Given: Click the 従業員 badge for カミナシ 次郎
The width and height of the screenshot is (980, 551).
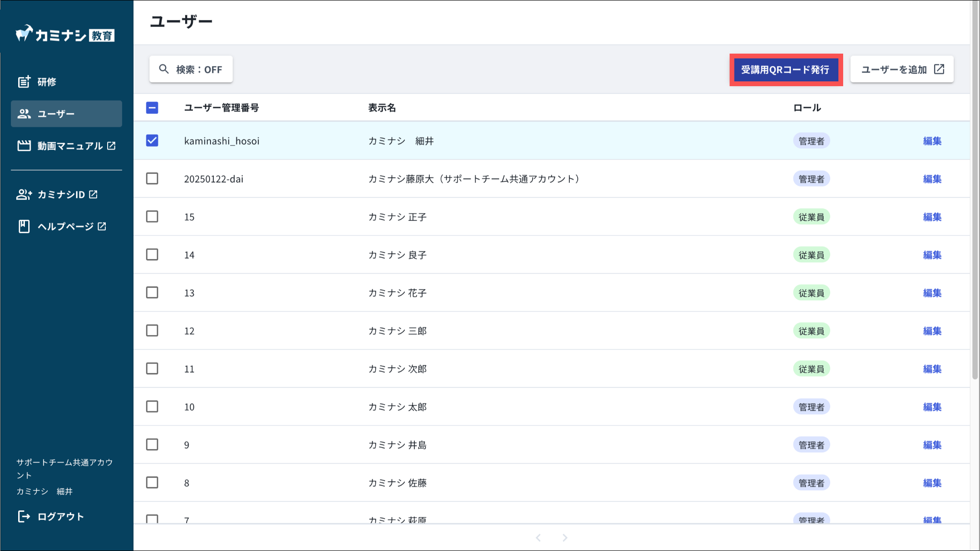Looking at the screenshot, I should click(x=812, y=369).
